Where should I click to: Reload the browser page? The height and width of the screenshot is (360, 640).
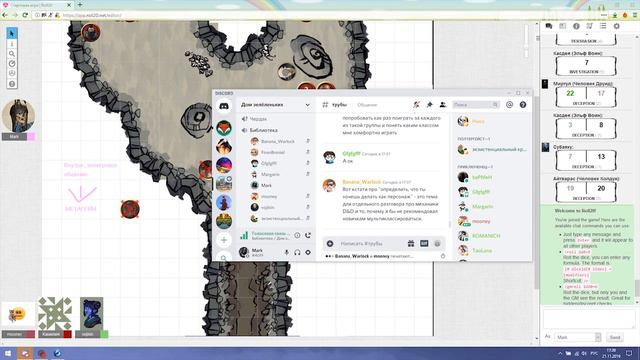[25, 15]
